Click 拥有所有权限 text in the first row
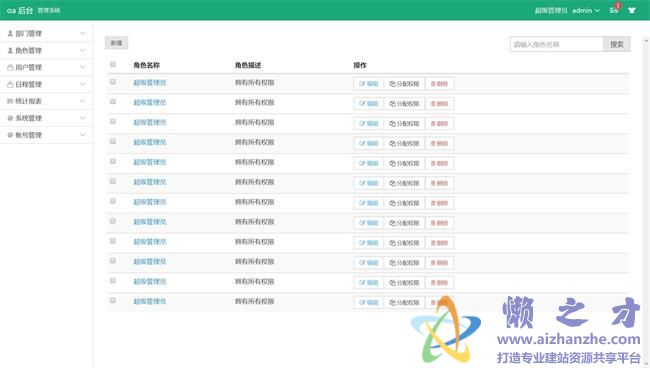650x368 pixels. 255,82
